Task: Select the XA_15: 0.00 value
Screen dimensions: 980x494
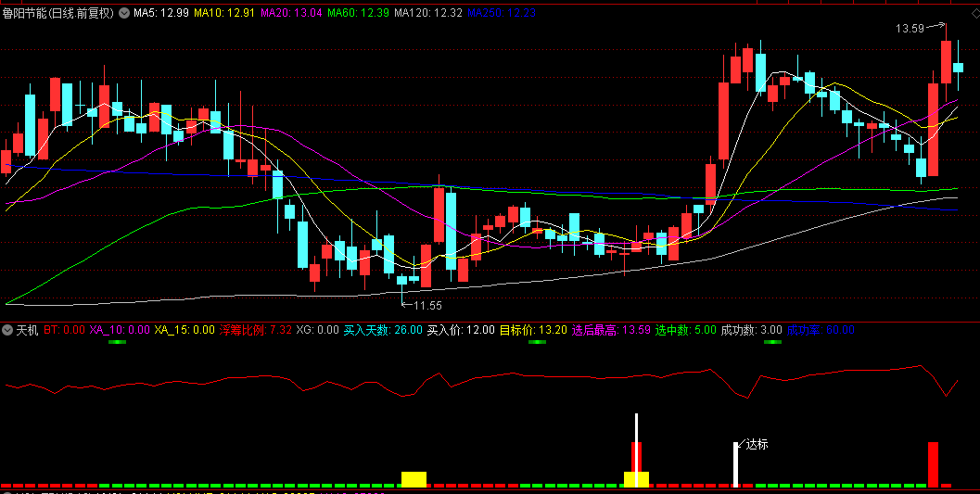Action: point(185,330)
